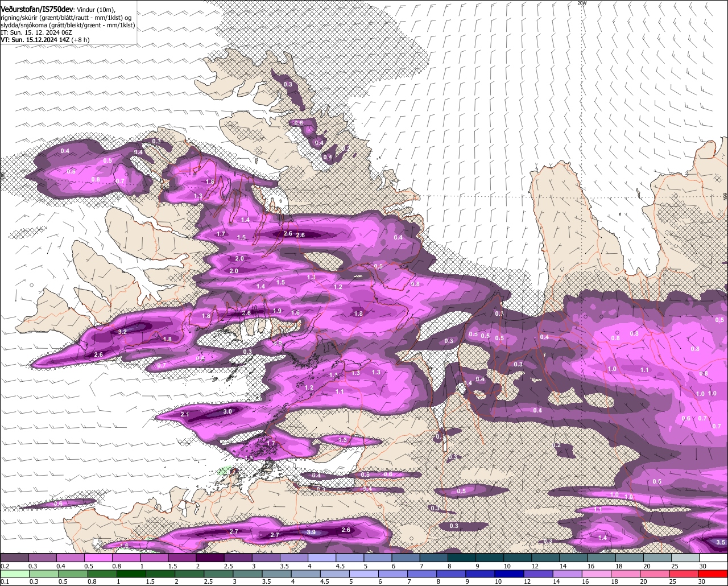Click the map precipitation value '2.1'
The height and width of the screenshot is (586, 728).
click(185, 415)
